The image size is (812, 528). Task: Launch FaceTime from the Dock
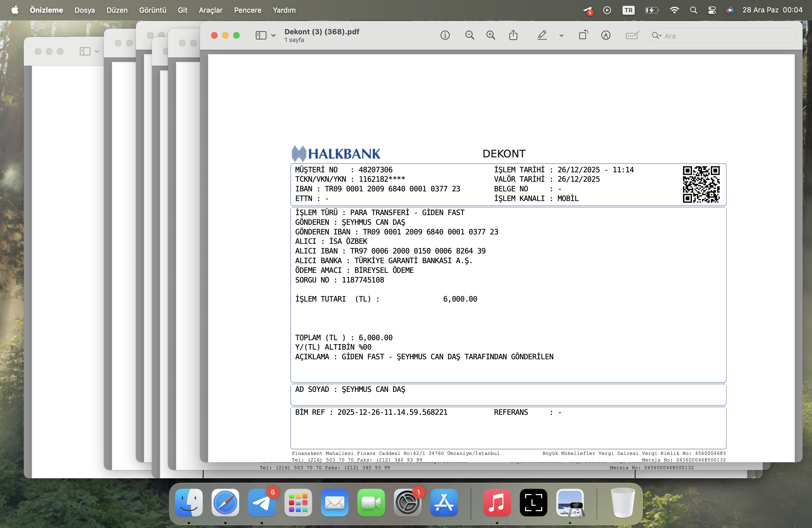(x=371, y=502)
